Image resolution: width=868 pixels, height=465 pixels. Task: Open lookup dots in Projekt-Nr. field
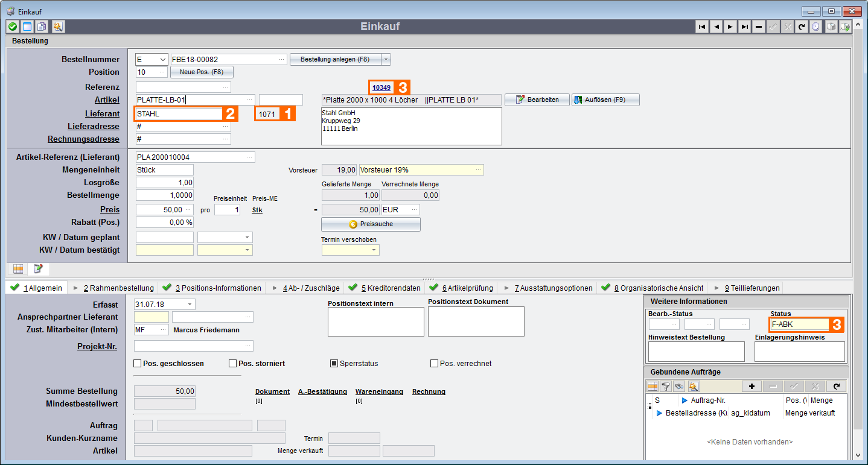[x=247, y=346]
